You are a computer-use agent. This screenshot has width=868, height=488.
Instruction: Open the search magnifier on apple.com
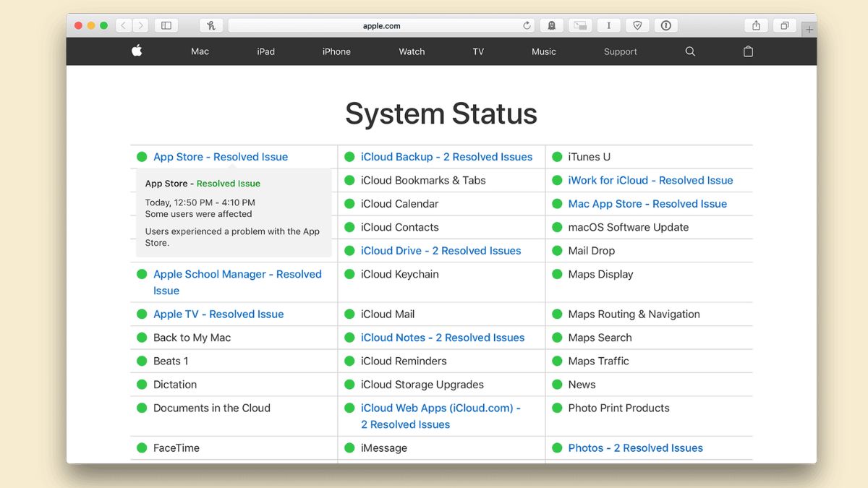[x=690, y=51]
